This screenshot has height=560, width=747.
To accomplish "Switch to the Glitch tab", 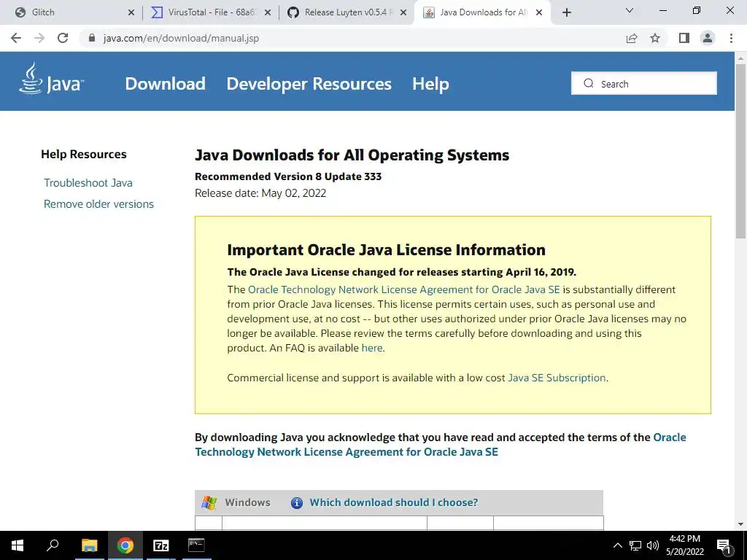I will point(71,12).
